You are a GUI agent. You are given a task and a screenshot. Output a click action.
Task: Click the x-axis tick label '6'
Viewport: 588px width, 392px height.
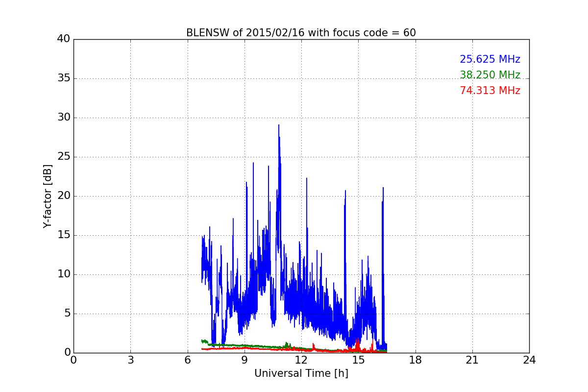click(187, 360)
